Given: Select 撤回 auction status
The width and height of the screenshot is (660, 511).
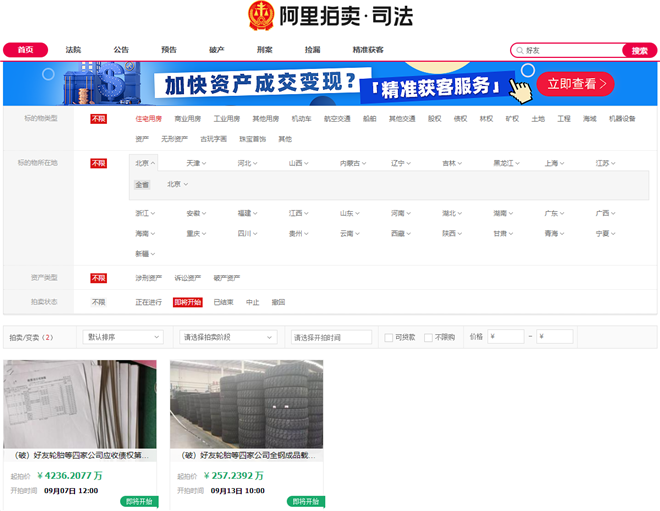Looking at the screenshot, I should [x=278, y=302].
